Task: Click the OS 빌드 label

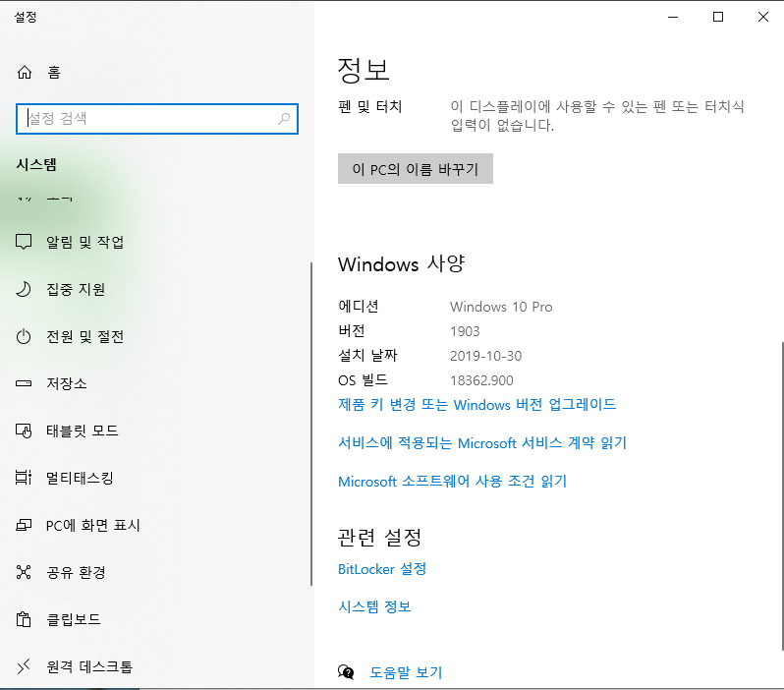Action: point(363,380)
